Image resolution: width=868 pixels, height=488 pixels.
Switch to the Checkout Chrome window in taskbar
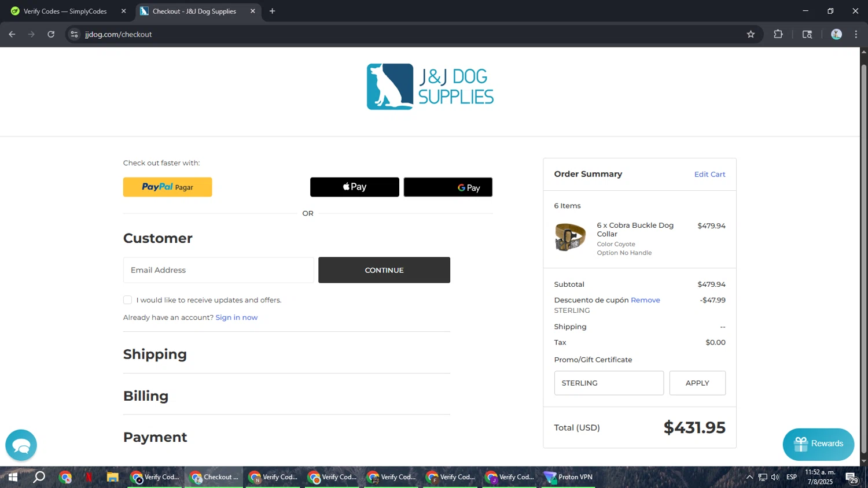[214, 477]
